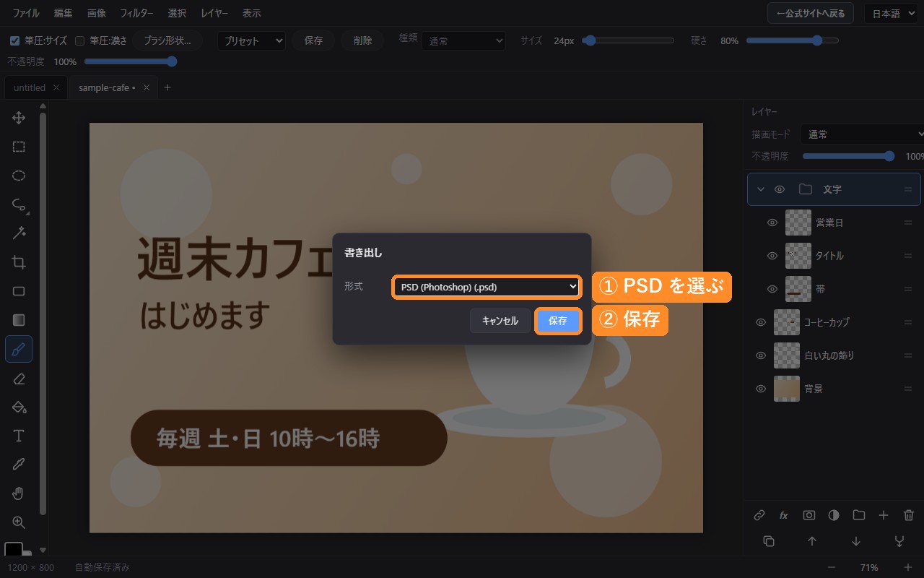Select the Paint bucket tool

(19, 407)
